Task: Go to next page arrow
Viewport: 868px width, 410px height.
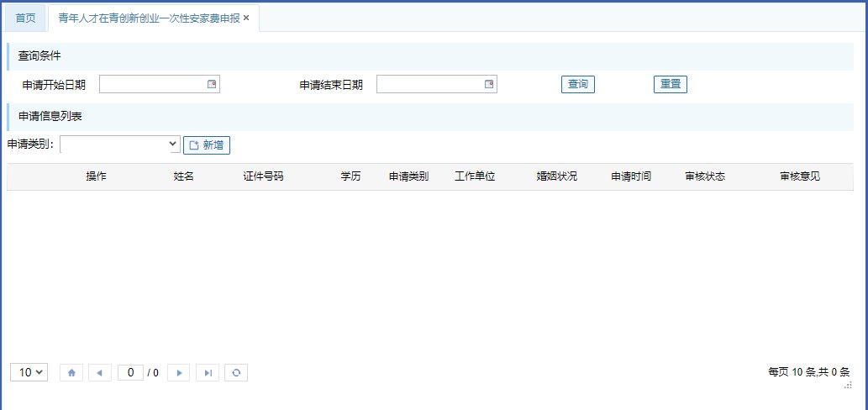Action: pos(179,373)
